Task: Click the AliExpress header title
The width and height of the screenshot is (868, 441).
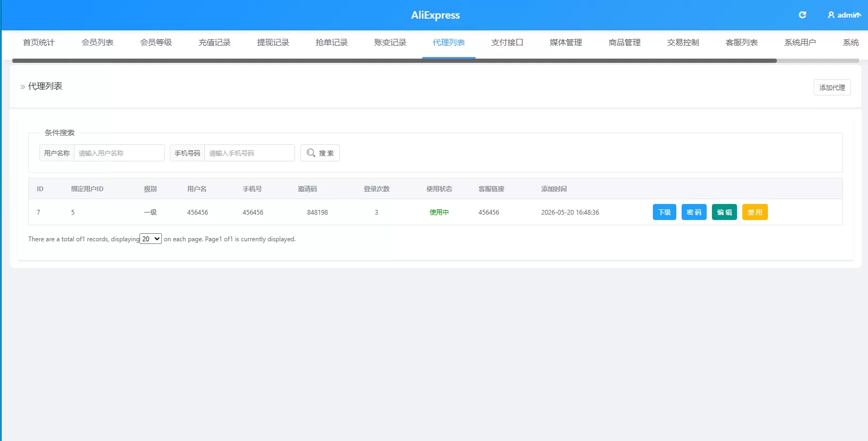Action: [x=436, y=15]
